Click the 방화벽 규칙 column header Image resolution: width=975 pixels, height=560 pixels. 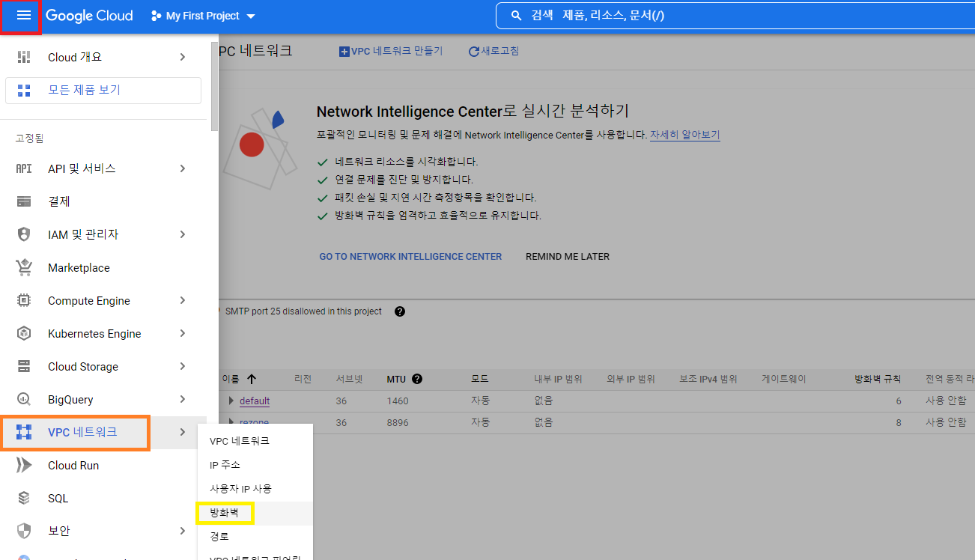(878, 379)
